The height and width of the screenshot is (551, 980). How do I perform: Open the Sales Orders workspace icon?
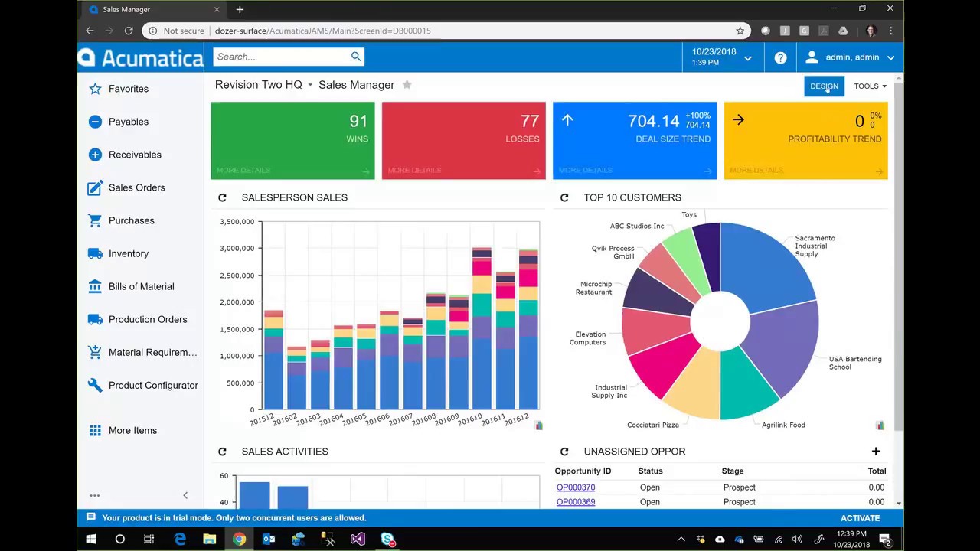(95, 187)
